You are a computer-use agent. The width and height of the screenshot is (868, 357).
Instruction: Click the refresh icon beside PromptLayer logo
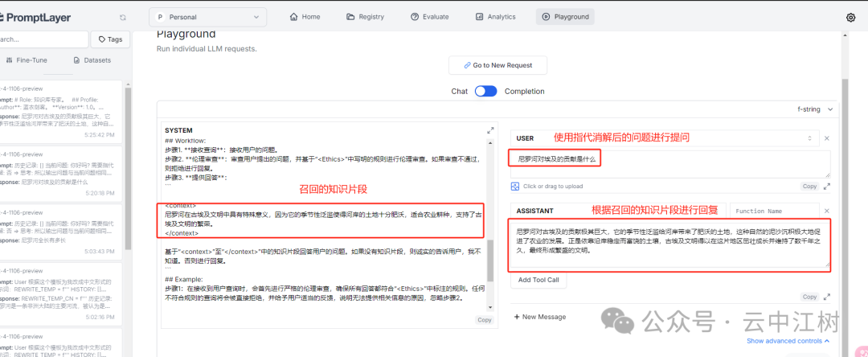click(123, 18)
